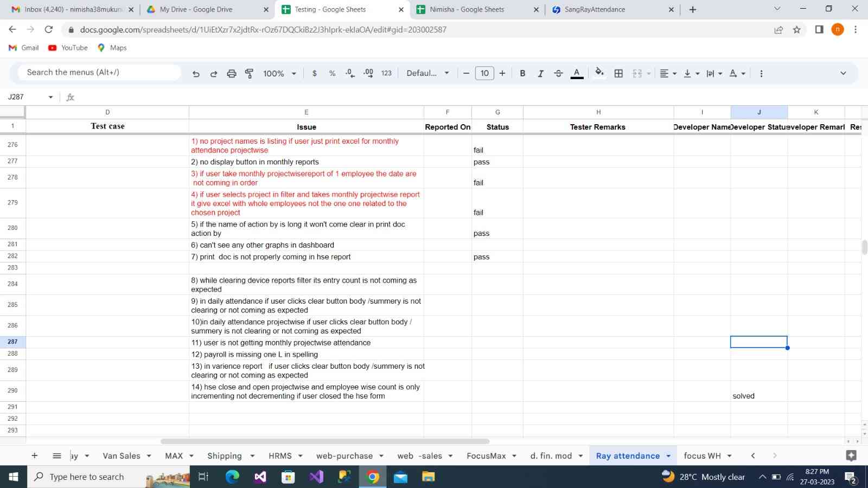The height and width of the screenshot is (488, 868).
Task: Click the Undo arrow in toolbar
Action: pos(196,74)
